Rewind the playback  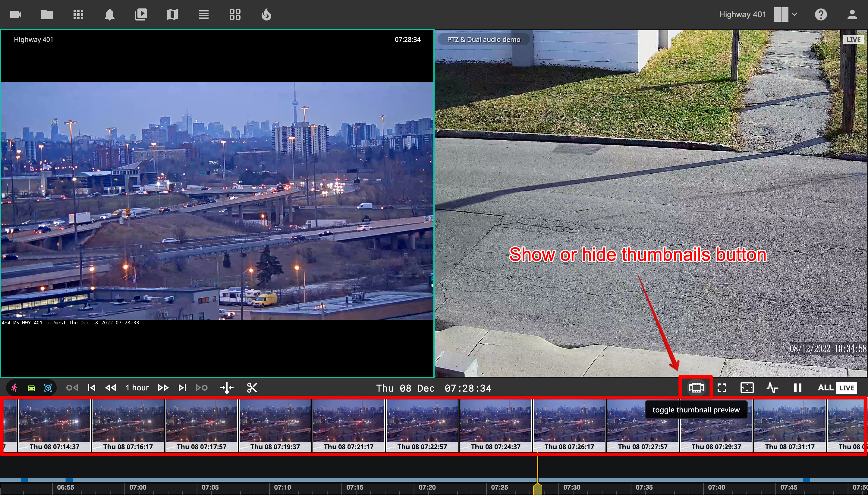pyautogui.click(x=111, y=388)
